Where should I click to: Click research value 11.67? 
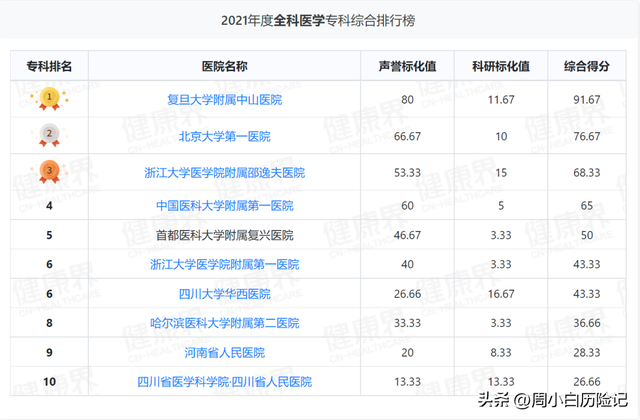click(x=501, y=100)
